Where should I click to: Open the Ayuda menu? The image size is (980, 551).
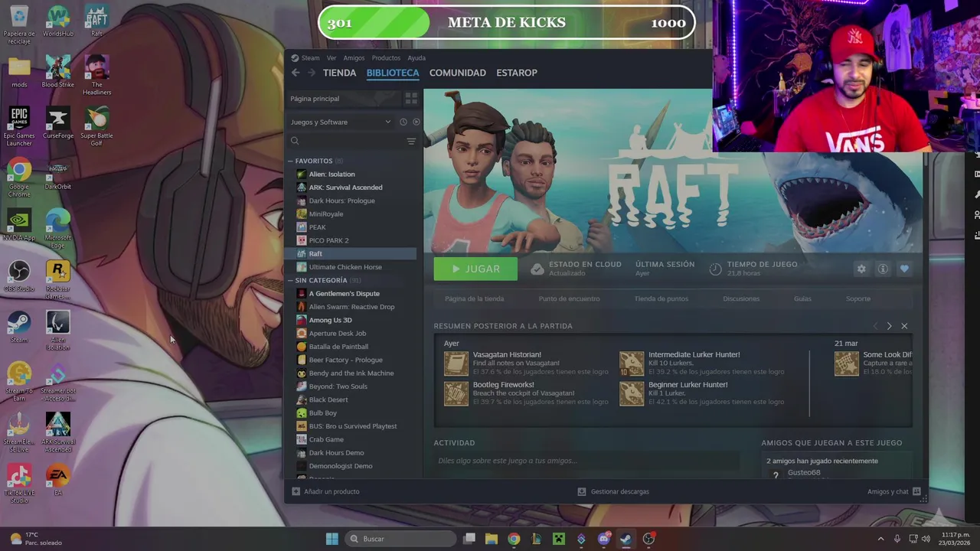(x=416, y=58)
